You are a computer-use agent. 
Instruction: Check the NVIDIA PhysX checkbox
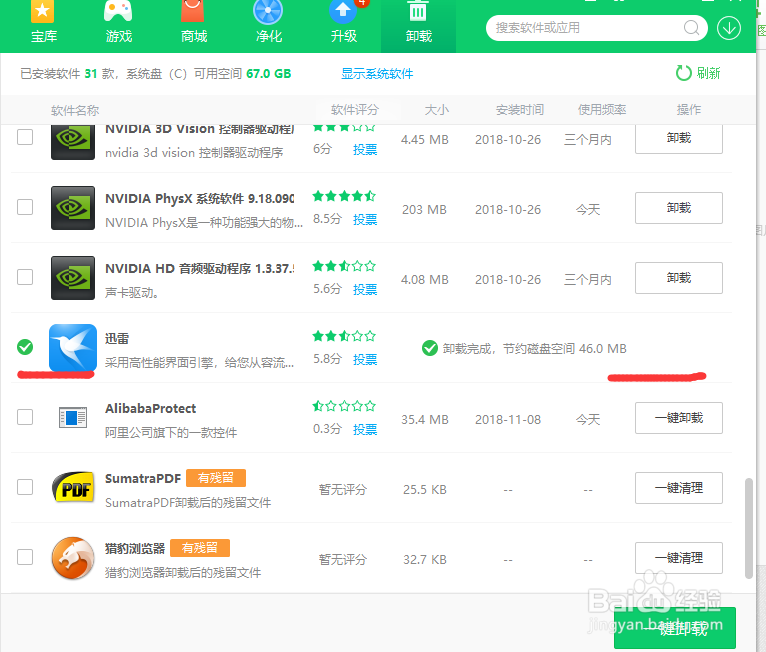tap(25, 207)
